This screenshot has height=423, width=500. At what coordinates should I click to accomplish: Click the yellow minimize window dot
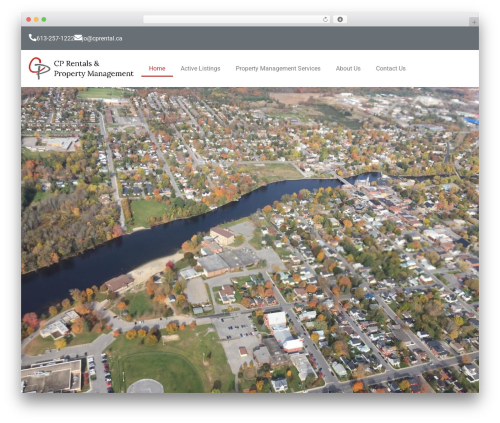[x=36, y=19]
